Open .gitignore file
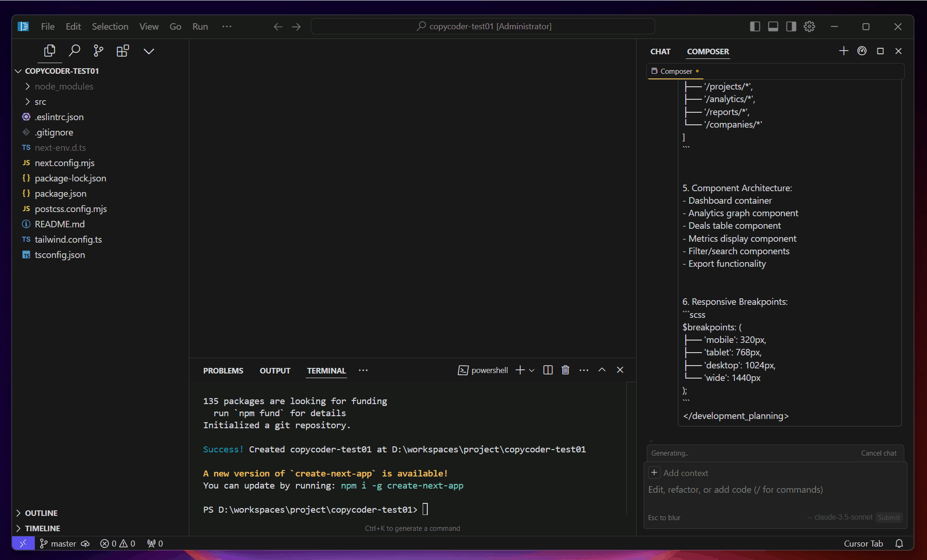The height and width of the screenshot is (560, 927). point(54,132)
